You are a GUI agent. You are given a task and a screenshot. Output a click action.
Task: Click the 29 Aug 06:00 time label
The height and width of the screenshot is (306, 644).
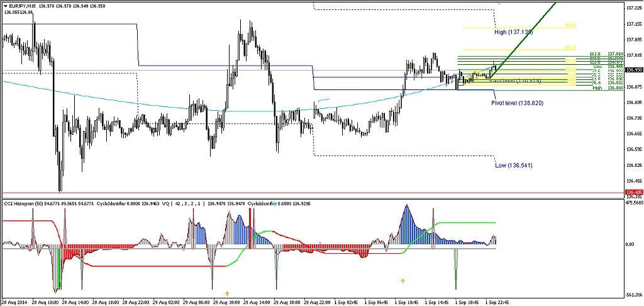coord(196,302)
